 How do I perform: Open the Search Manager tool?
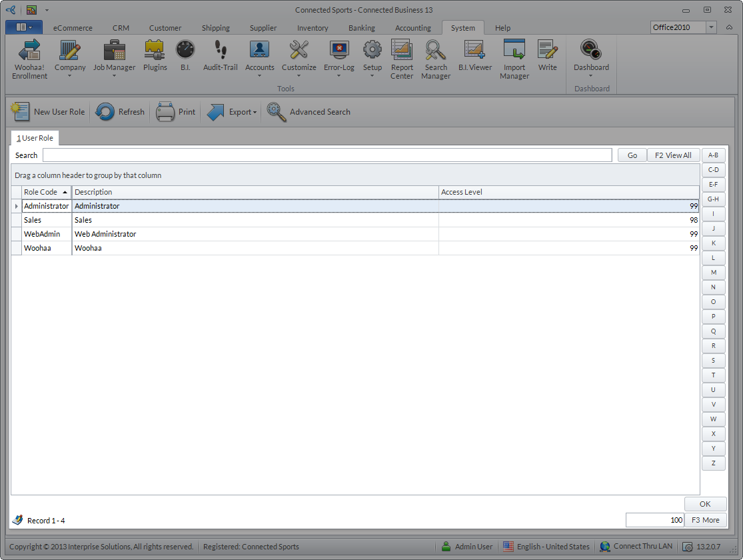tap(436, 59)
